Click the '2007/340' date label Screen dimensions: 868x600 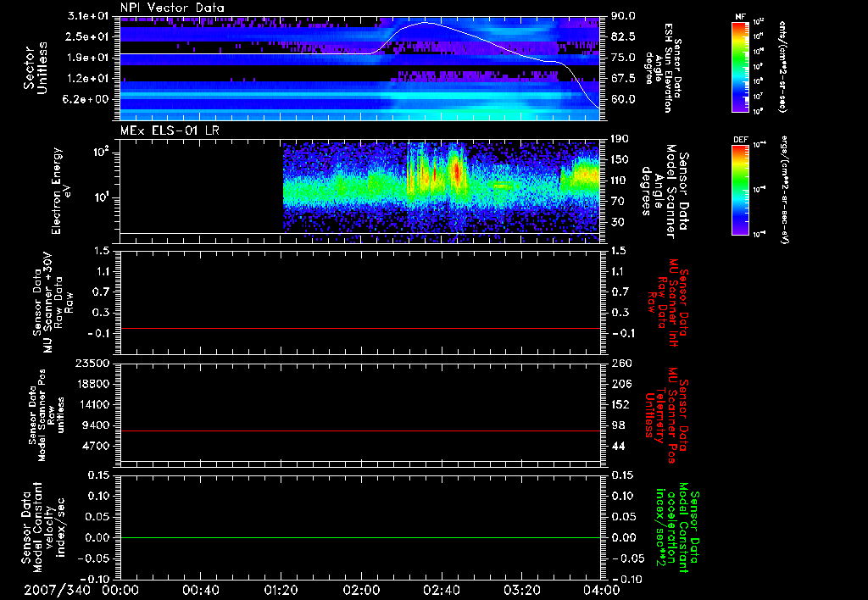(57, 590)
